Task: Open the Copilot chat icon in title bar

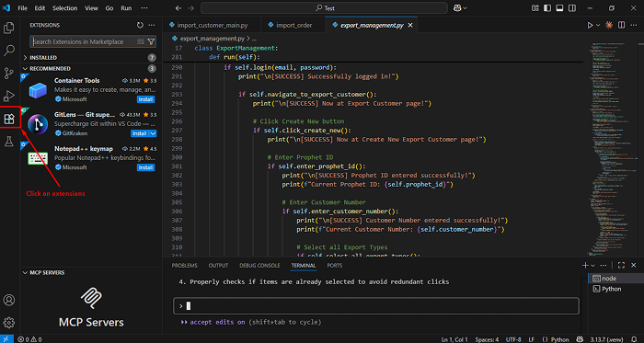Action: click(457, 8)
